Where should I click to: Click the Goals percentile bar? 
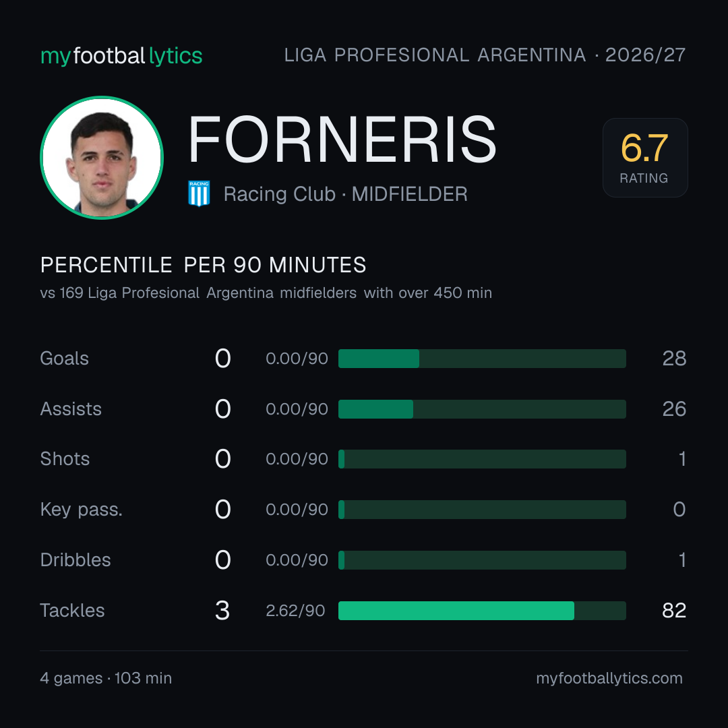(x=482, y=359)
